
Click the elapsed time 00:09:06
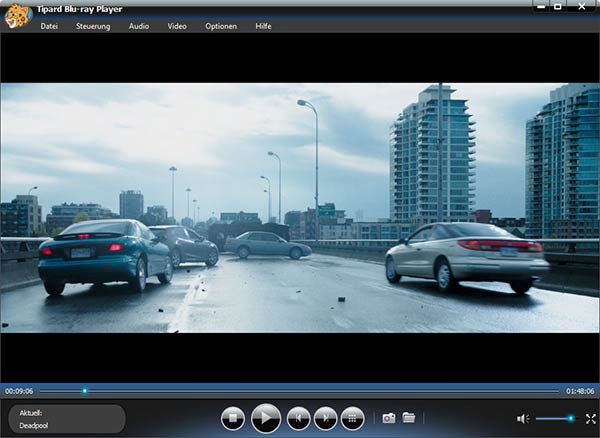click(19, 391)
